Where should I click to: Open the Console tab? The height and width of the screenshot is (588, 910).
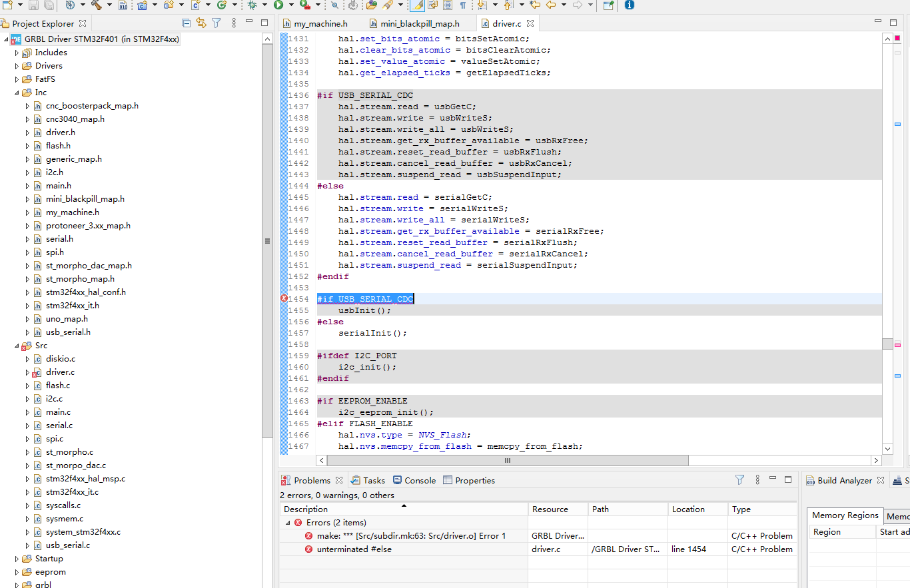tap(414, 480)
